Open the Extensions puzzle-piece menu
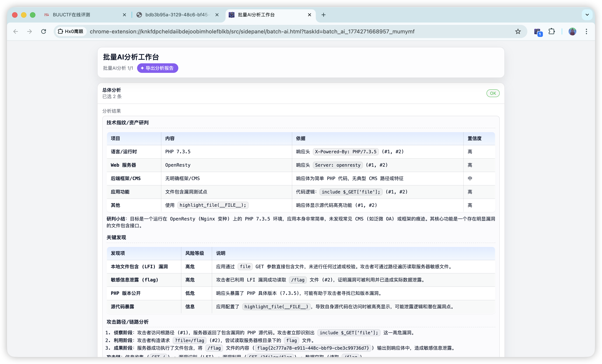 551,31
